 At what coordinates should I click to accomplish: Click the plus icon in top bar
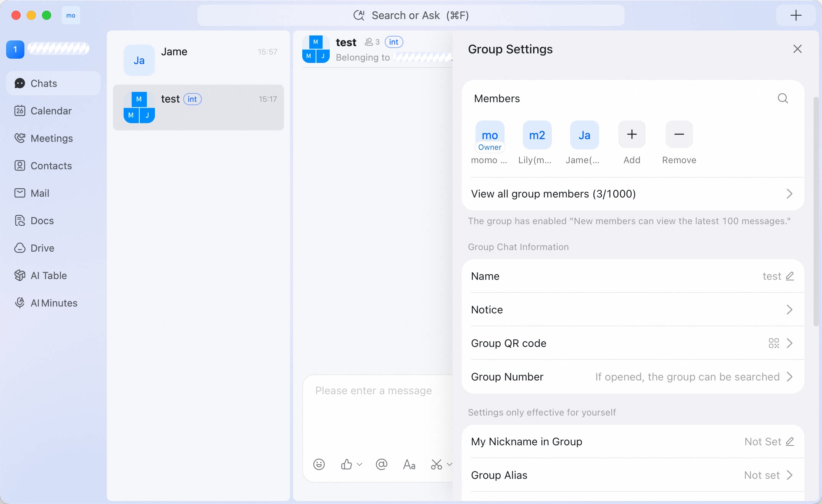click(x=796, y=15)
